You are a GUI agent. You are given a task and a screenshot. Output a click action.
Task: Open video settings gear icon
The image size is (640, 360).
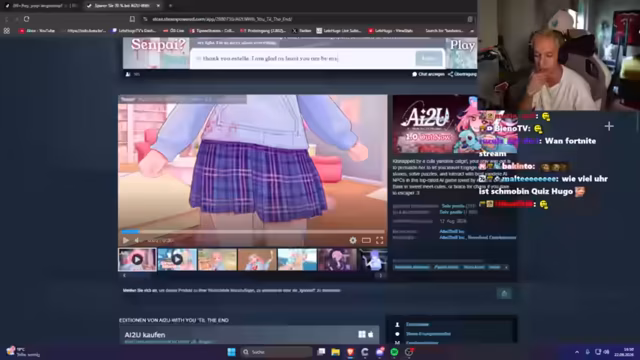(353, 240)
